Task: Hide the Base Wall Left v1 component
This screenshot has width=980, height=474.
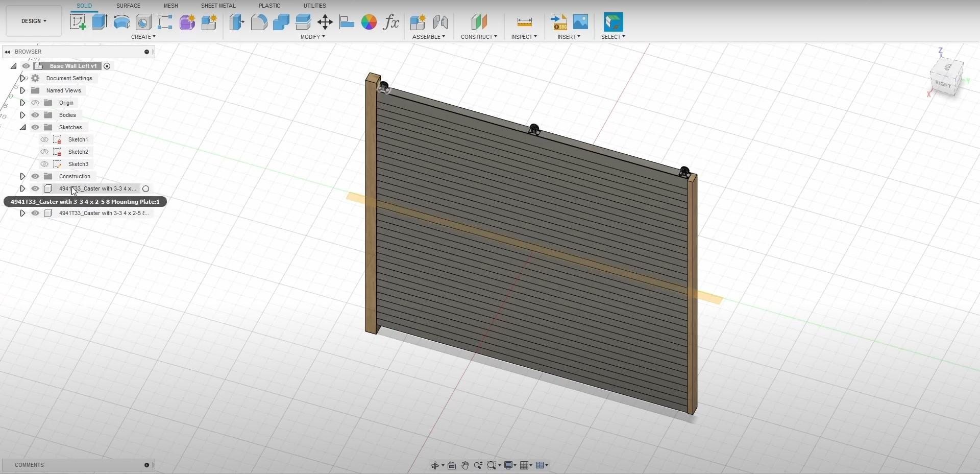Action: [x=26, y=66]
